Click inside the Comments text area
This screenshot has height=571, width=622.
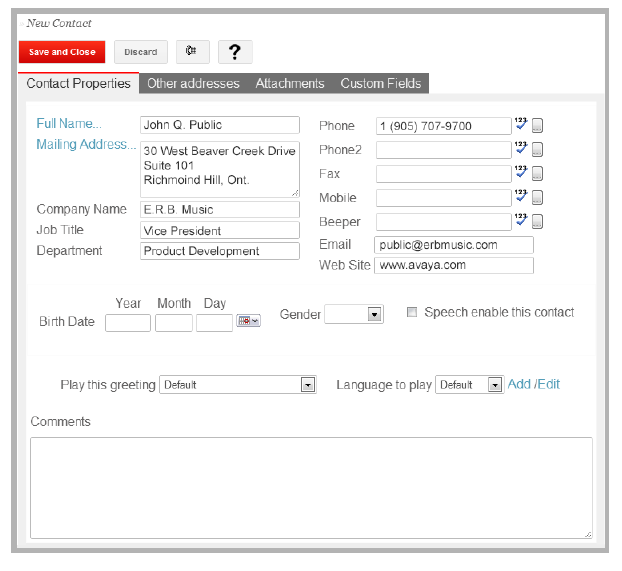click(311, 488)
